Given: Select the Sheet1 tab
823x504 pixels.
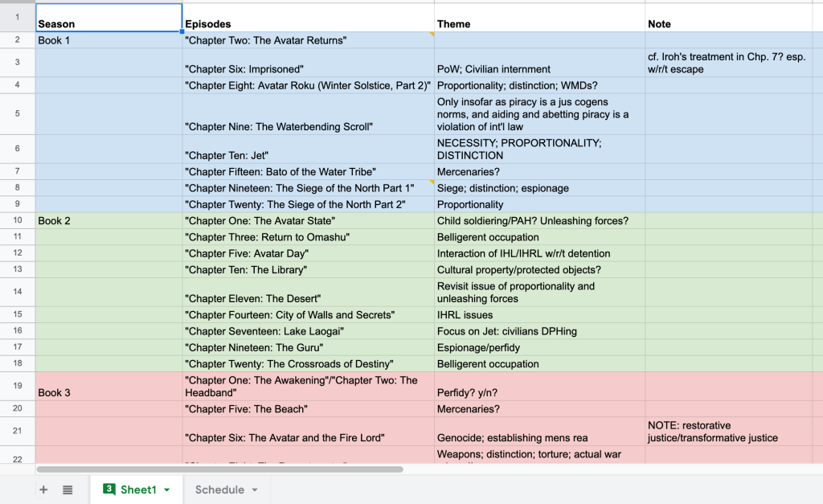Looking at the screenshot, I should [138, 490].
